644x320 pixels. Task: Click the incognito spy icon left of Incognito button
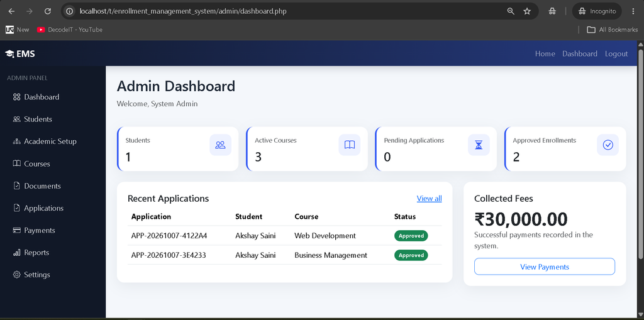(552, 11)
